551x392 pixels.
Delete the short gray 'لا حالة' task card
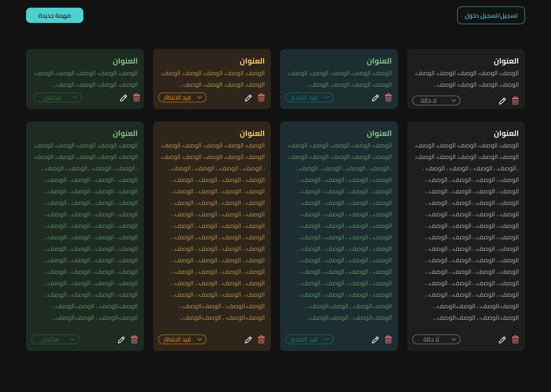pos(515,101)
